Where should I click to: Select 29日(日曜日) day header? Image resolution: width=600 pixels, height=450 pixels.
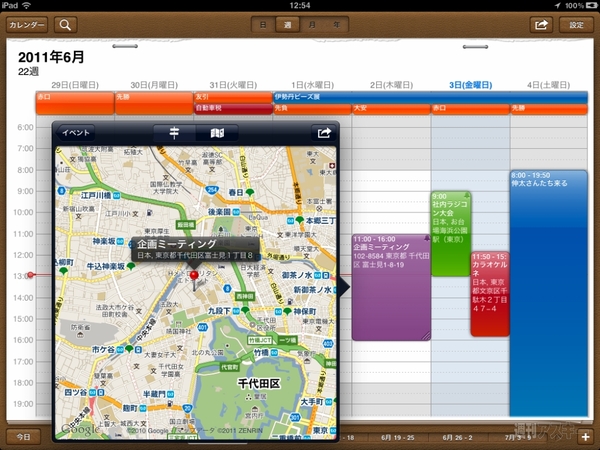[x=75, y=85]
